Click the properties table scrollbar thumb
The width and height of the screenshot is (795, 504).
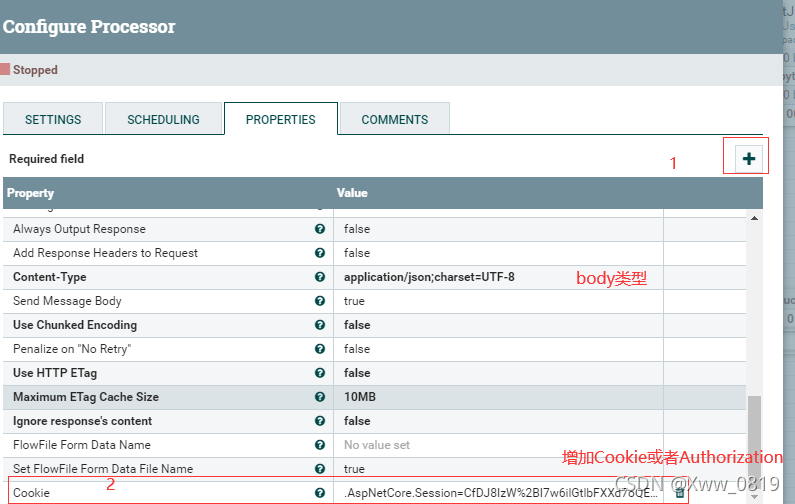click(x=754, y=443)
